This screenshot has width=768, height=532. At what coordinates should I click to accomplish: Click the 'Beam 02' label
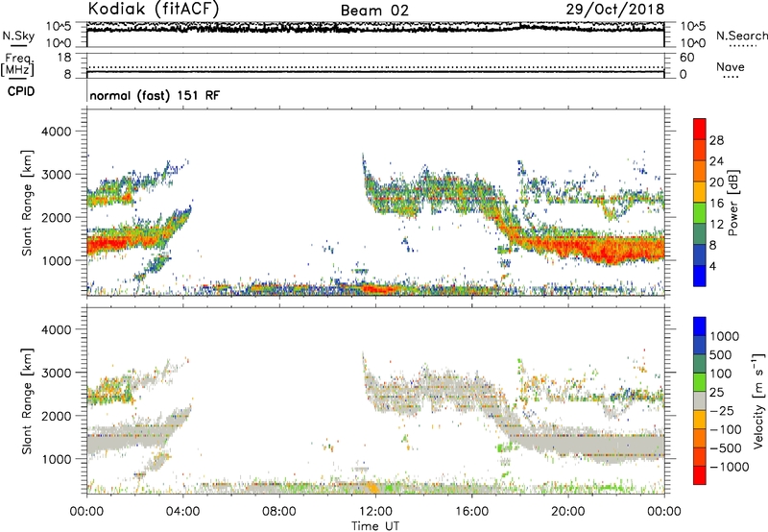[x=374, y=11]
